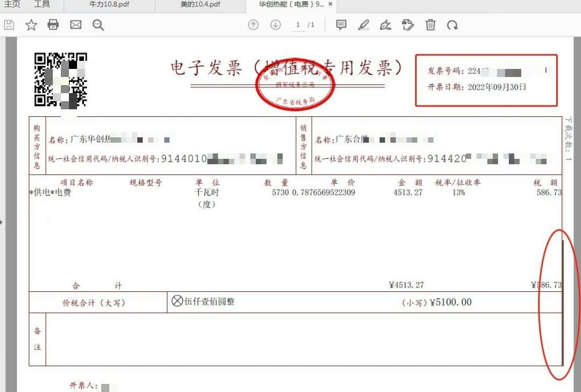Switch to the 牛力10.8.pdf tab
Image resolution: width=581 pixels, height=392 pixels.
[x=109, y=5]
